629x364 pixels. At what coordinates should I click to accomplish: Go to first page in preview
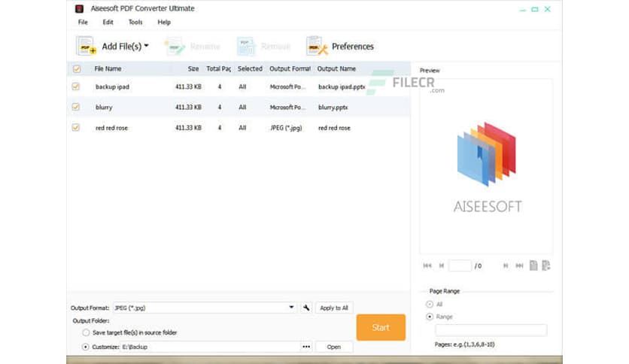(427, 265)
